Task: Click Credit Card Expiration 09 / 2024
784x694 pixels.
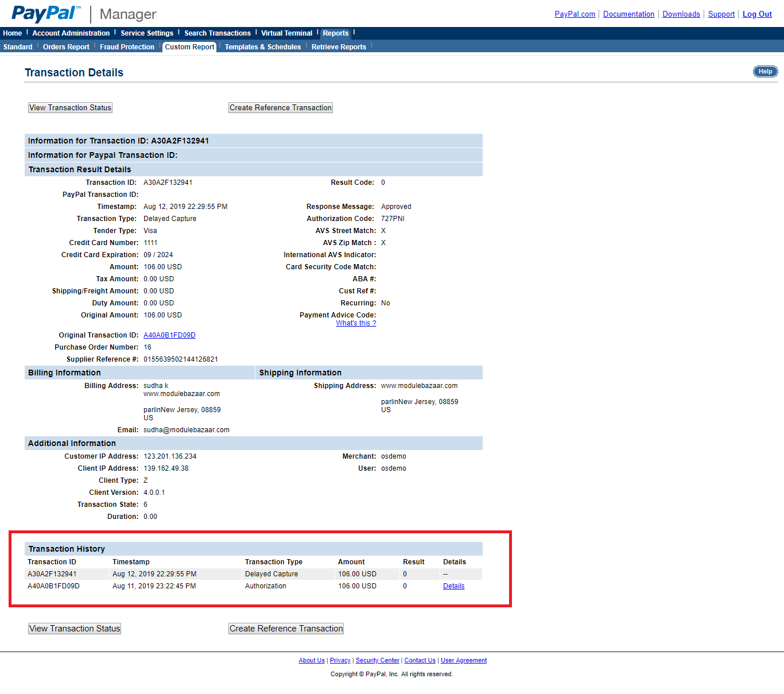Action: pyautogui.click(x=158, y=255)
